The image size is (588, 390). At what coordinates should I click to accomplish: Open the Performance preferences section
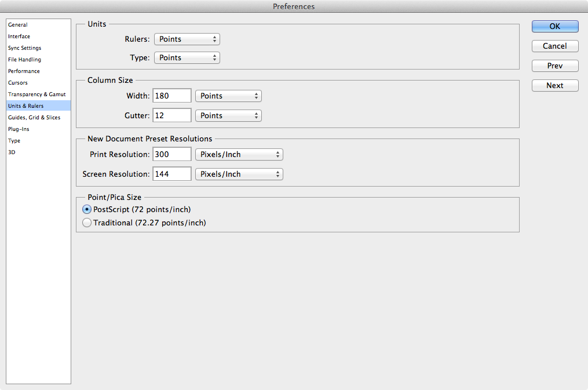tap(24, 71)
